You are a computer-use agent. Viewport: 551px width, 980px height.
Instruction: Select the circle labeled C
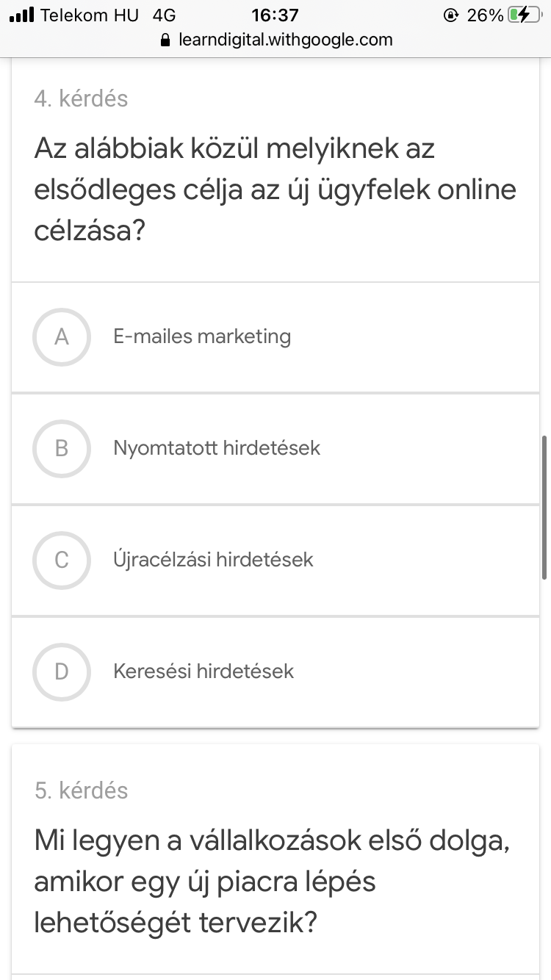[62, 560]
